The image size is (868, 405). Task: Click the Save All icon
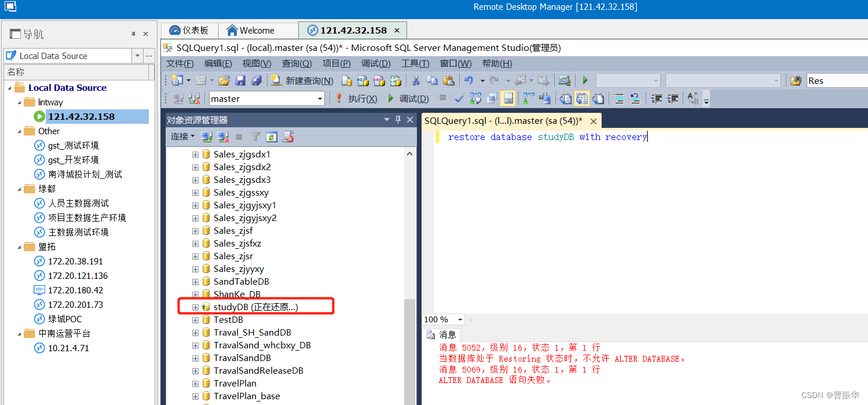pyautogui.click(x=257, y=80)
